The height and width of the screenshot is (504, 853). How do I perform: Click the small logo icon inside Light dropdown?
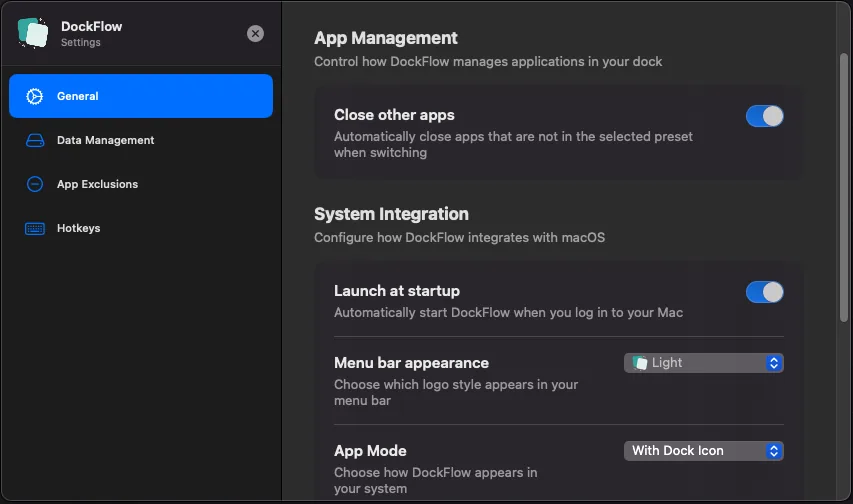click(x=640, y=362)
